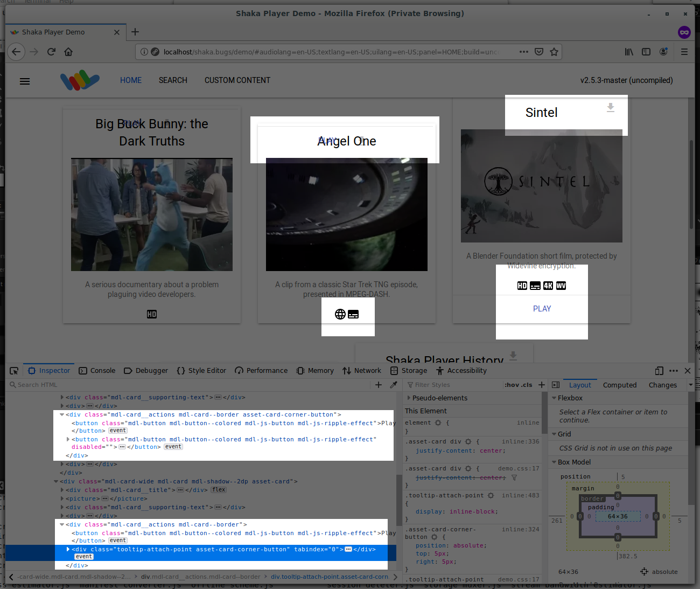The height and width of the screenshot is (589, 700).
Task: Click PLAY on the Sintel card
Action: click(x=542, y=308)
